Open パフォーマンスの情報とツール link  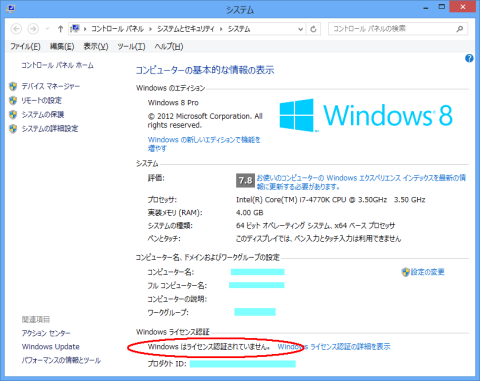click(x=61, y=360)
